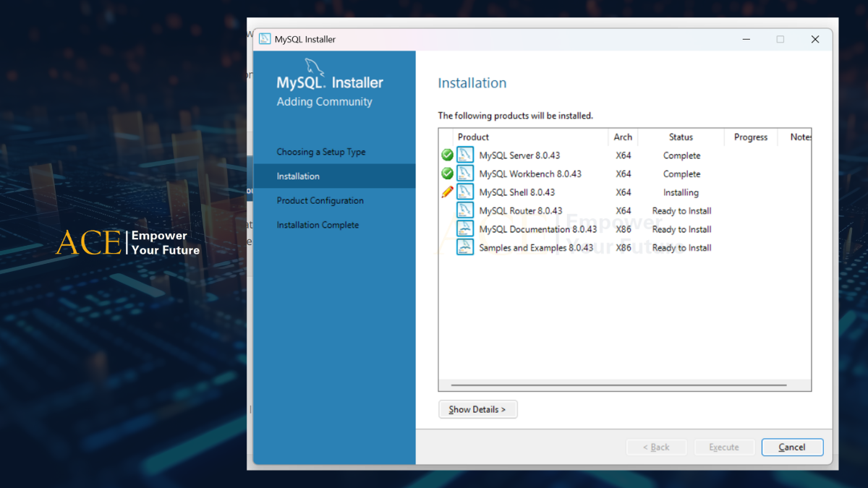Click the MySQL Documentation 8.0.43 product icon
The image size is (868, 488).
[x=465, y=229]
